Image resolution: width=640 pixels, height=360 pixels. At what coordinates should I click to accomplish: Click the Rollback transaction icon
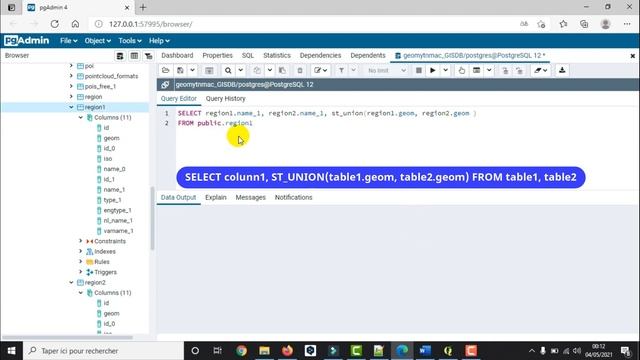[519, 71]
